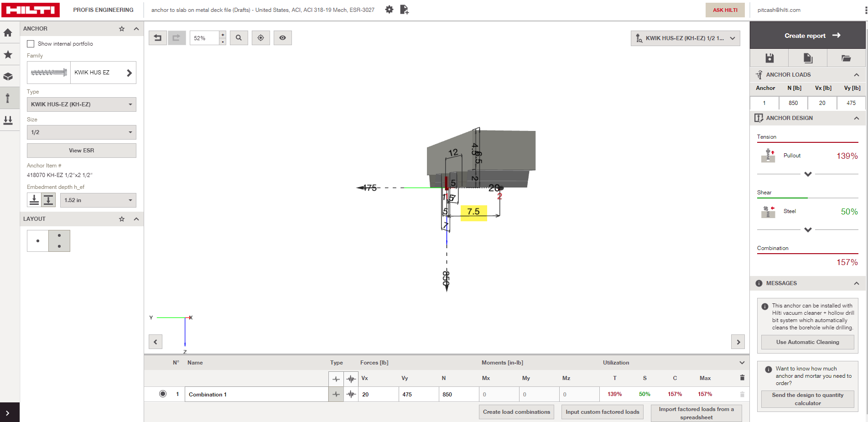Select the two-anchor layout option
Screen dimensions: 868x422
tap(59, 241)
